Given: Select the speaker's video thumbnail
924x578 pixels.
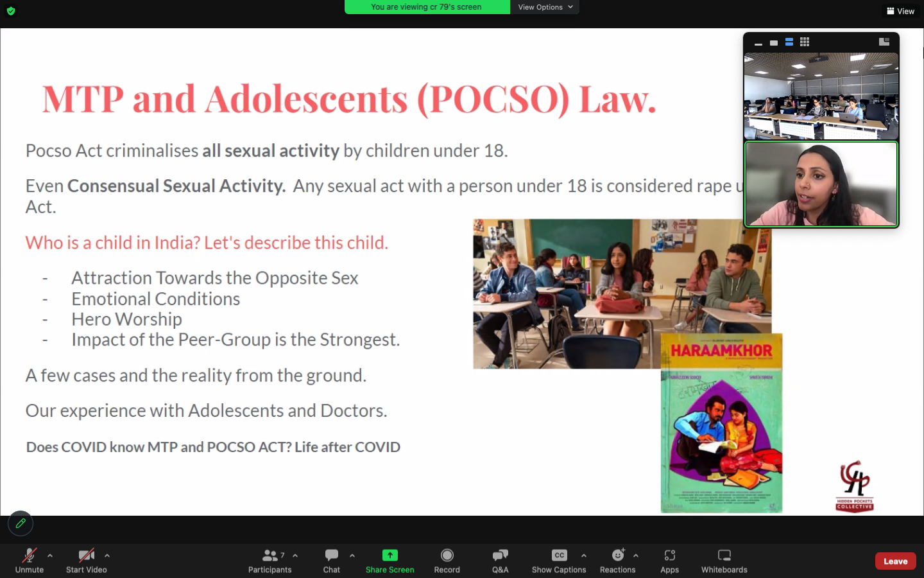Looking at the screenshot, I should click(x=821, y=184).
